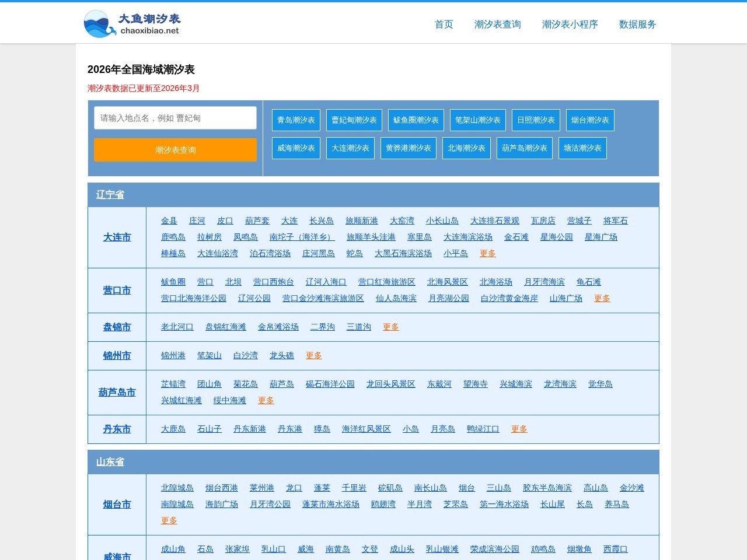This screenshot has width=747, height=560.
Task: Open the 大连市 city link
Action: [117, 237]
